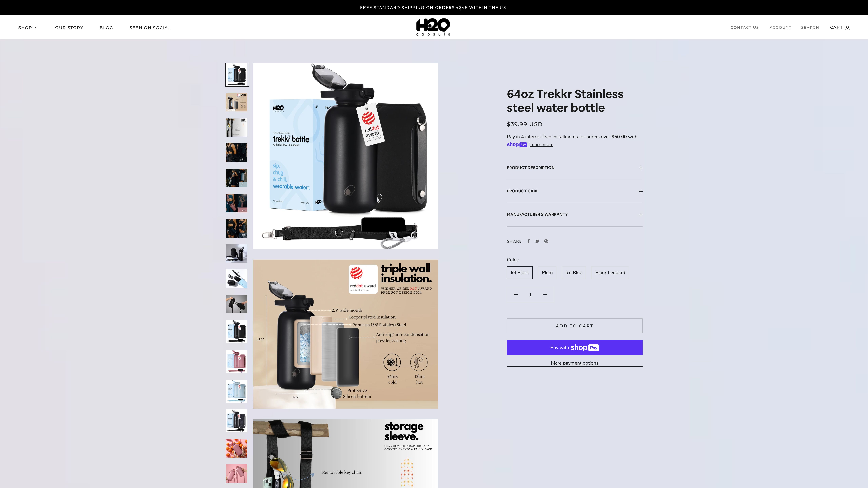The width and height of the screenshot is (868, 488).
Task: Add the bottle to cart
Action: 575,326
